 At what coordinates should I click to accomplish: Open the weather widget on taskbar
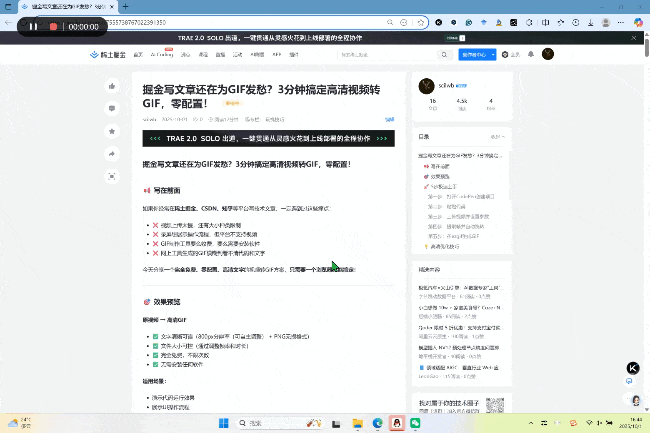coord(20,423)
